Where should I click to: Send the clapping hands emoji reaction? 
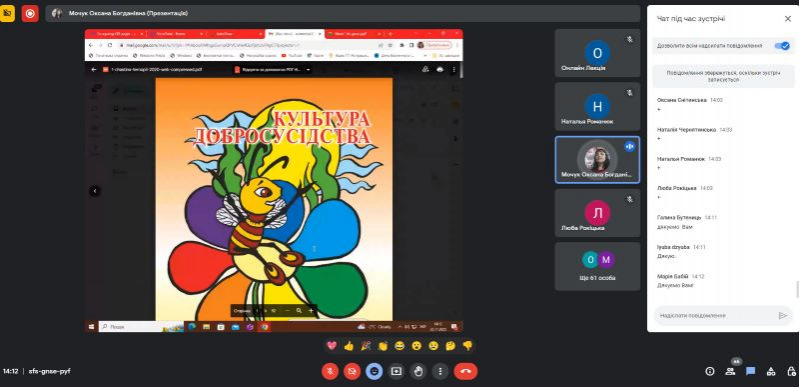pos(383,346)
